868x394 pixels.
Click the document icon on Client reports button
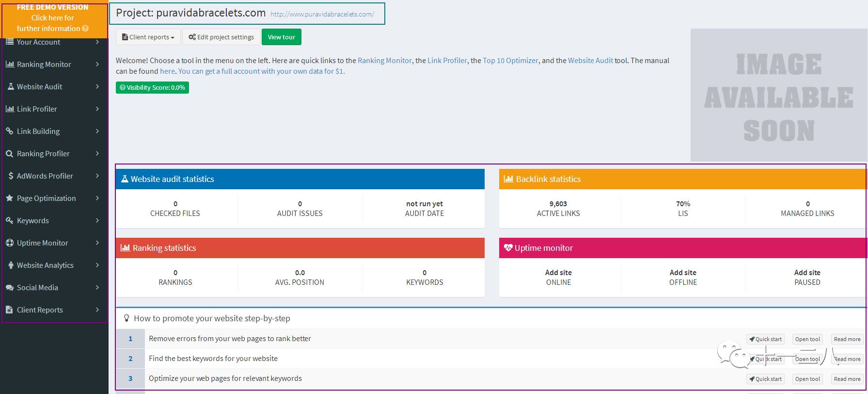(x=125, y=37)
